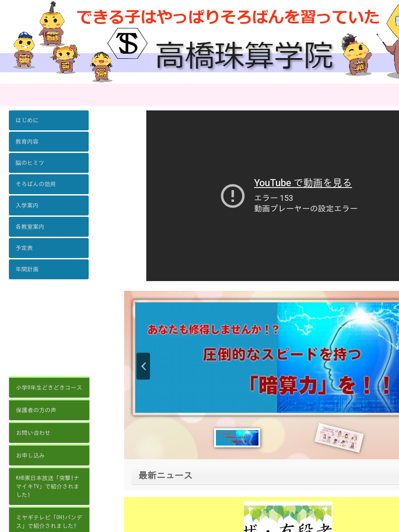Screen dimensions: 399x532
Task: Open the お問い合わせ page
Action: tap(49, 433)
